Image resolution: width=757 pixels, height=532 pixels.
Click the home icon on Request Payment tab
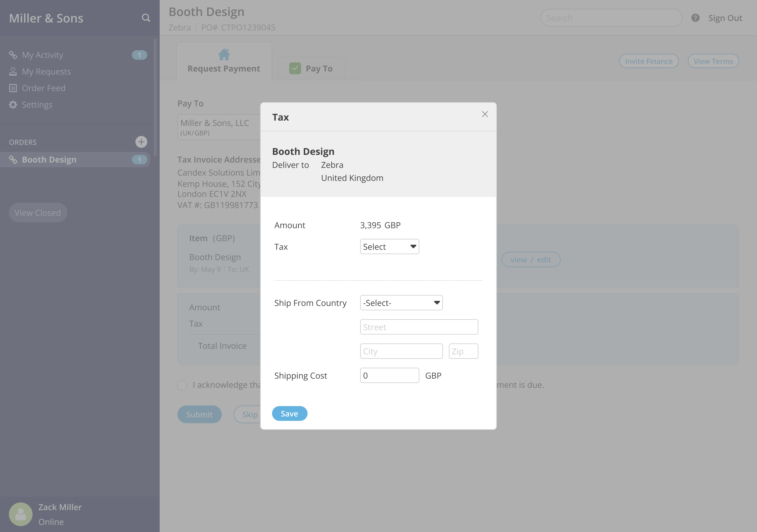(224, 54)
